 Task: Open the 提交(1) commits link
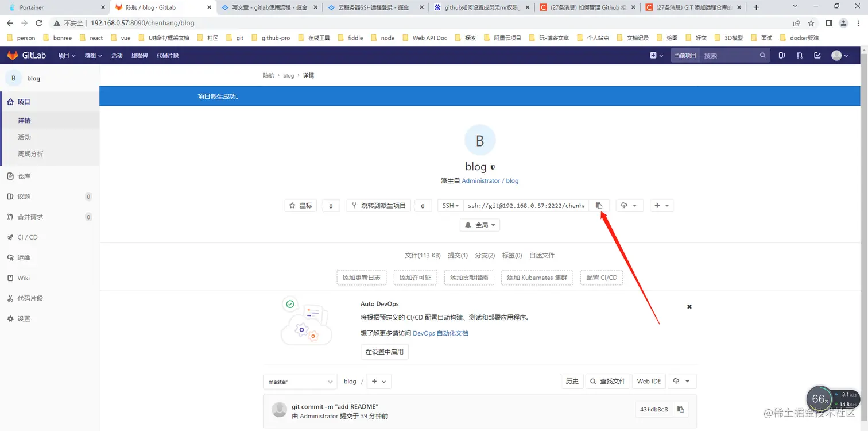click(x=458, y=256)
